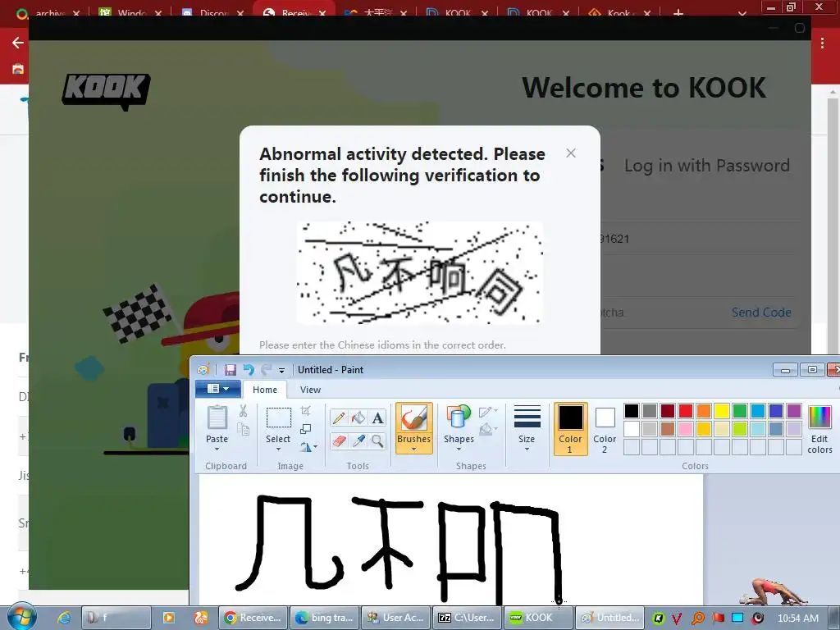
Task: Open a new browser tab
Action: coord(678,12)
